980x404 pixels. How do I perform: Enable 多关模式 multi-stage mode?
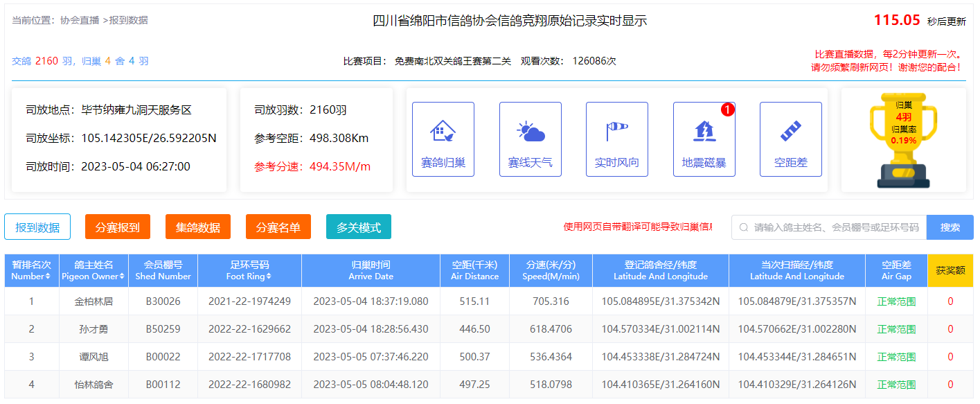point(359,227)
